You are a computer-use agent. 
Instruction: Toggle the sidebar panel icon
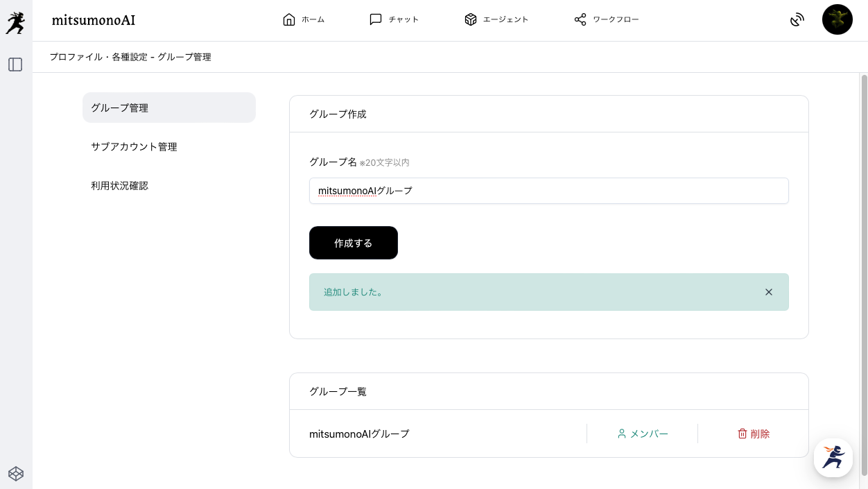15,65
